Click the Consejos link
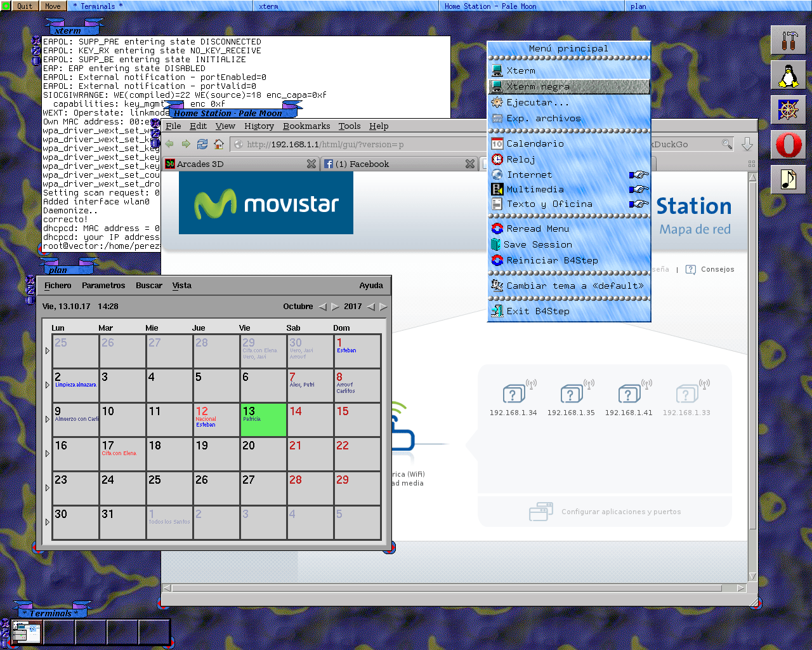The height and width of the screenshot is (650, 812). pos(717,269)
